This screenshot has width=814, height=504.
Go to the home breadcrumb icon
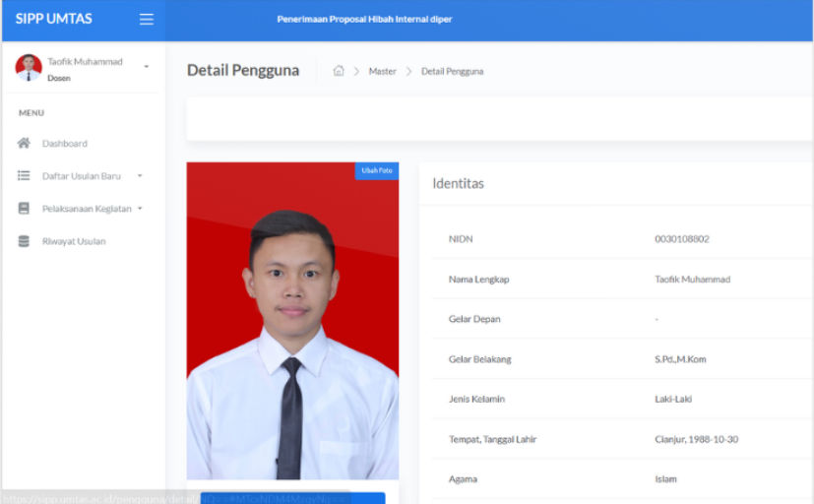click(339, 71)
